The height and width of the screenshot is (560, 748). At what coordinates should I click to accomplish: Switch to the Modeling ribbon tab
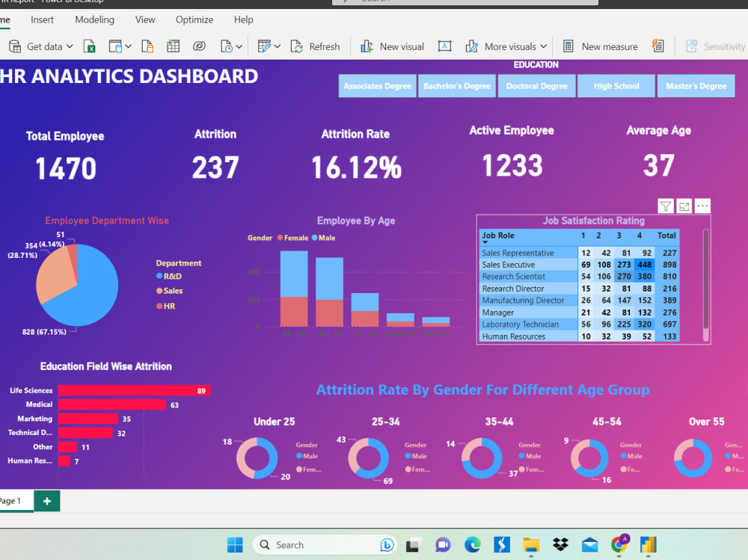(x=94, y=19)
